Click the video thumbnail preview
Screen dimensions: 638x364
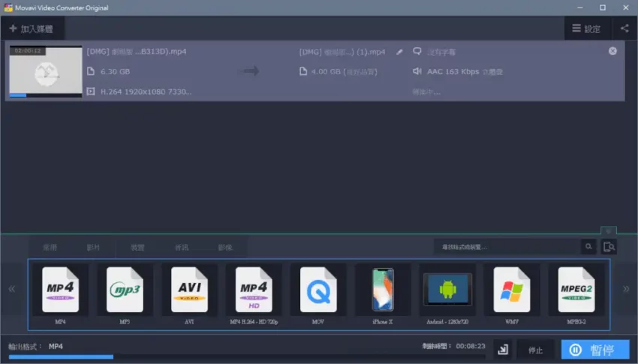pyautogui.click(x=46, y=71)
